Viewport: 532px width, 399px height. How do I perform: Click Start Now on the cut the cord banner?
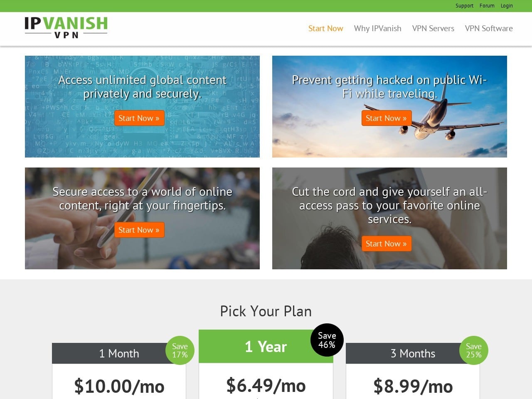(387, 244)
